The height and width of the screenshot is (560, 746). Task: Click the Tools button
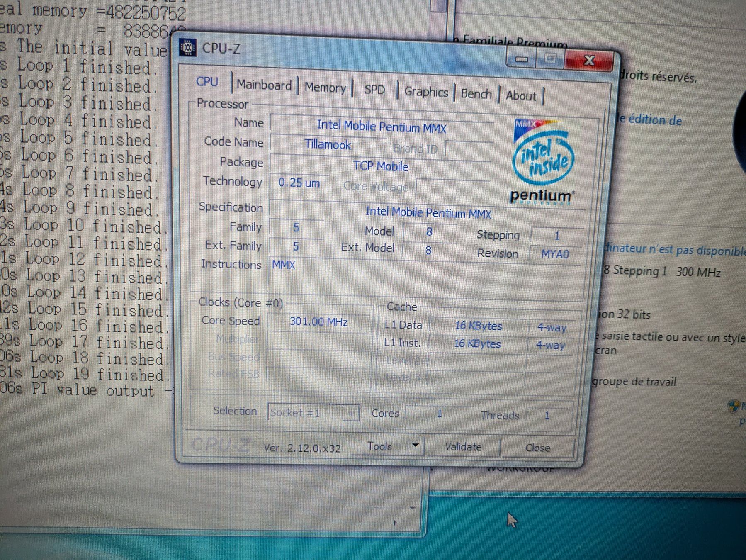379,446
